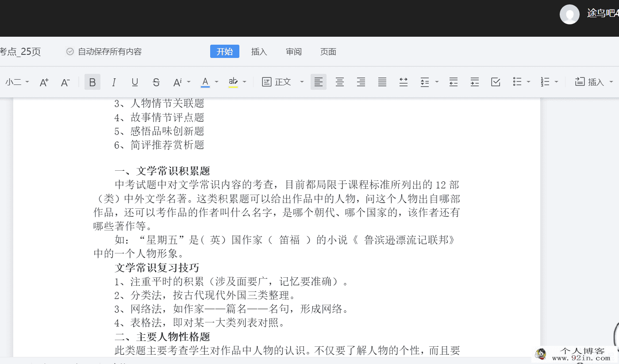Apply the font color A button

(205, 82)
